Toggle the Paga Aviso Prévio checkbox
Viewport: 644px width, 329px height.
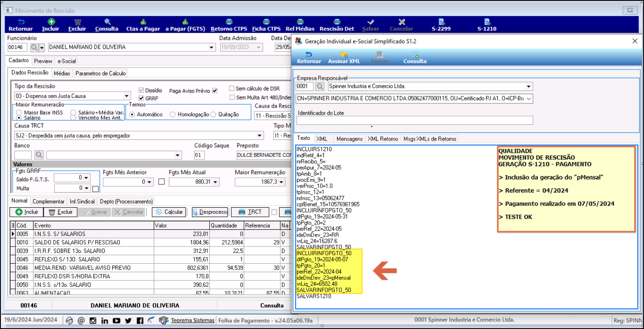tap(215, 91)
